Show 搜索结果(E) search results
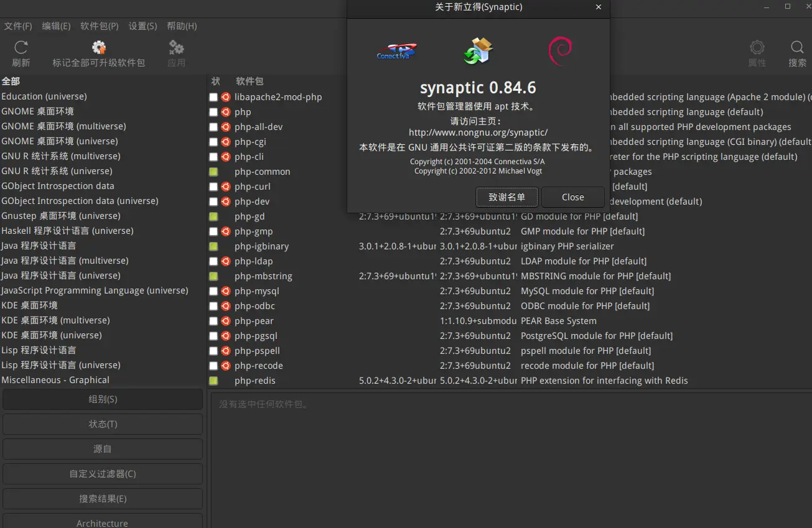The width and height of the screenshot is (812, 528). 103,499
